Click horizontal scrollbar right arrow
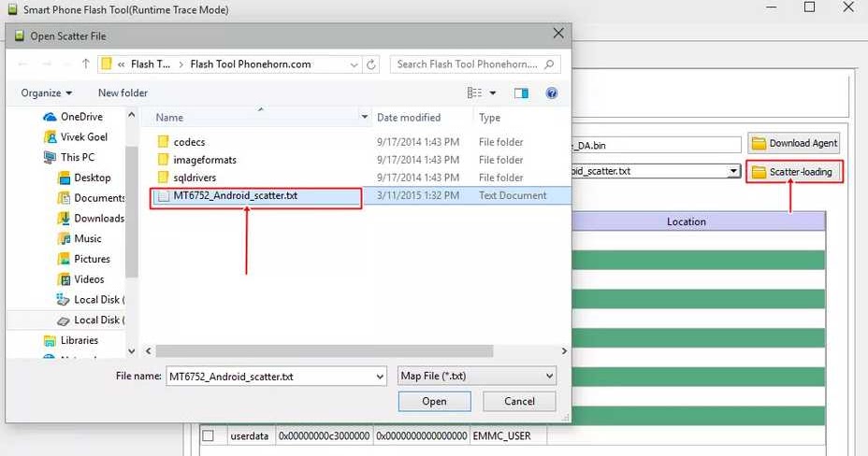The image size is (868, 456). pos(564,351)
